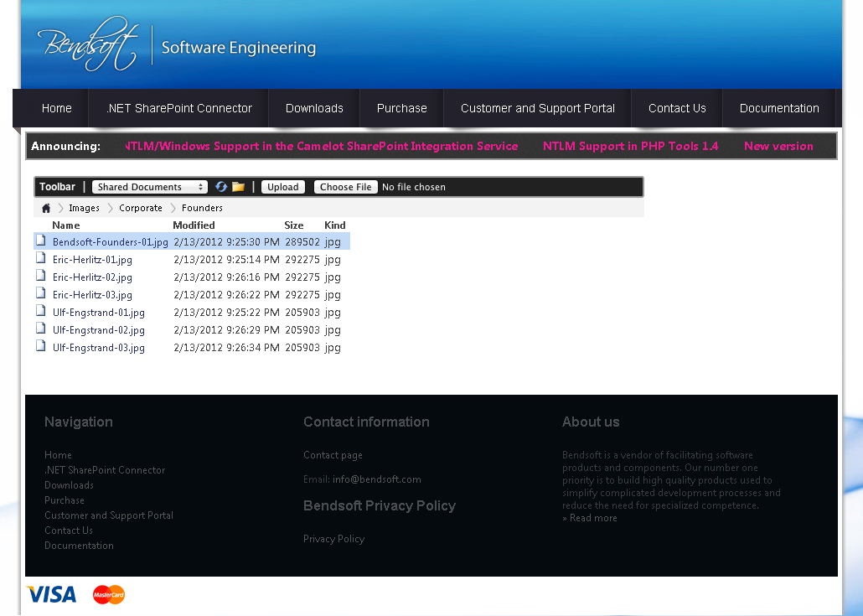Click the Founders breadcrumb
This screenshot has width=863, height=616.
pos(202,208)
